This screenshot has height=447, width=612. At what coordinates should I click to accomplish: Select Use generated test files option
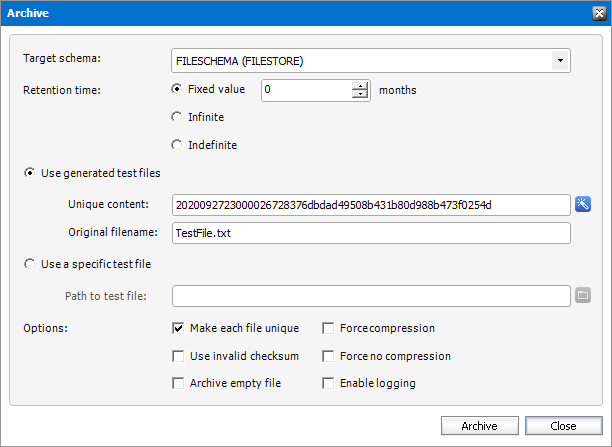[30, 173]
